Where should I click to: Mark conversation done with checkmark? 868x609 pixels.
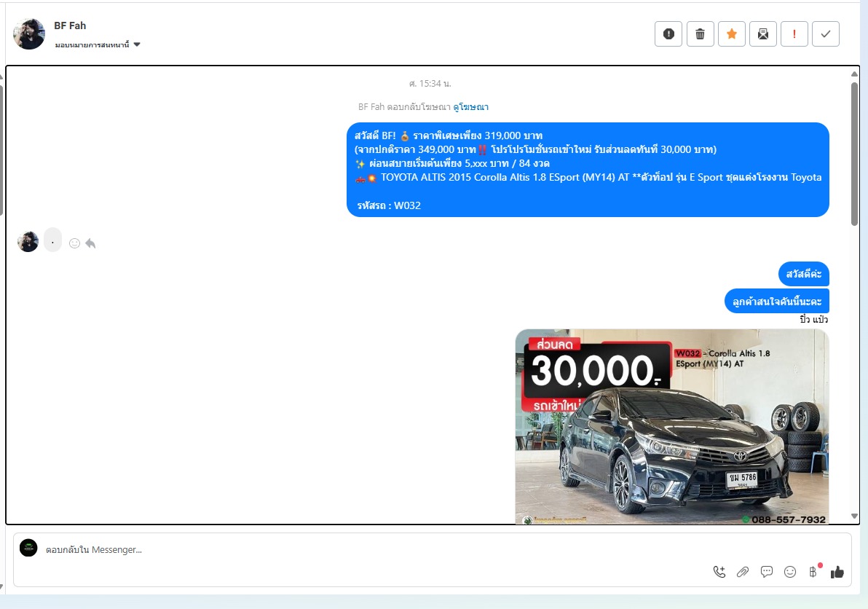(x=825, y=34)
